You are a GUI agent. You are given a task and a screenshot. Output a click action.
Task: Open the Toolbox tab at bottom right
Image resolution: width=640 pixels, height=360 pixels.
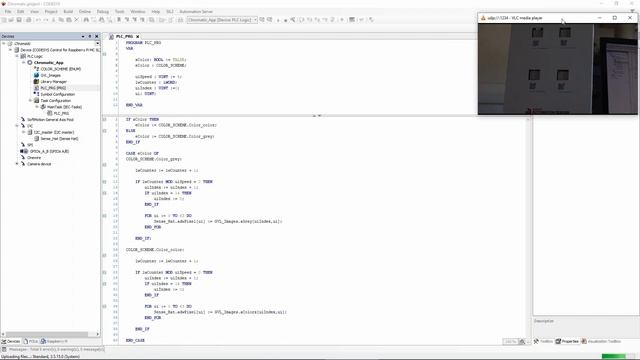(x=543, y=341)
